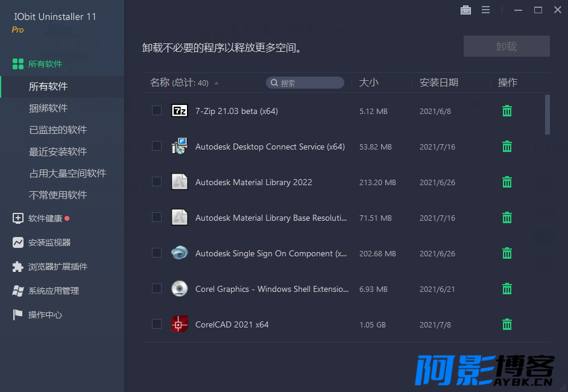The width and height of the screenshot is (568, 392).
Task: Click the 操作中心 flag icon
Action: [17, 314]
